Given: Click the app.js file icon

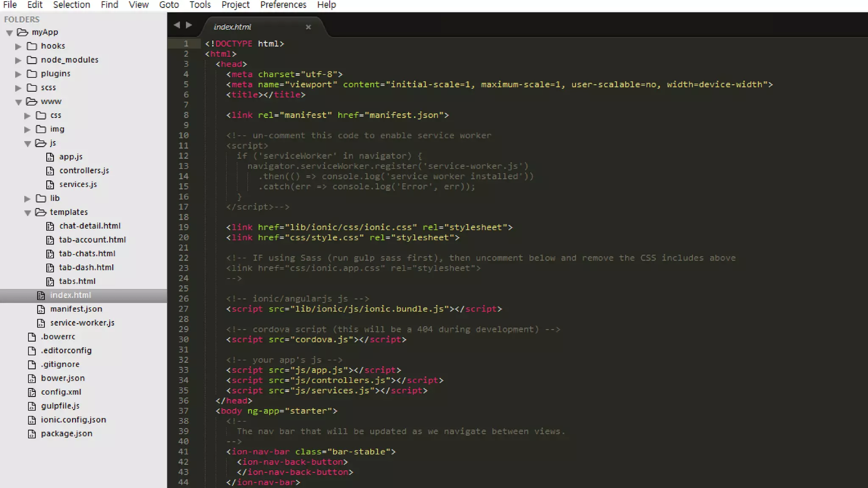Looking at the screenshot, I should click(50, 157).
